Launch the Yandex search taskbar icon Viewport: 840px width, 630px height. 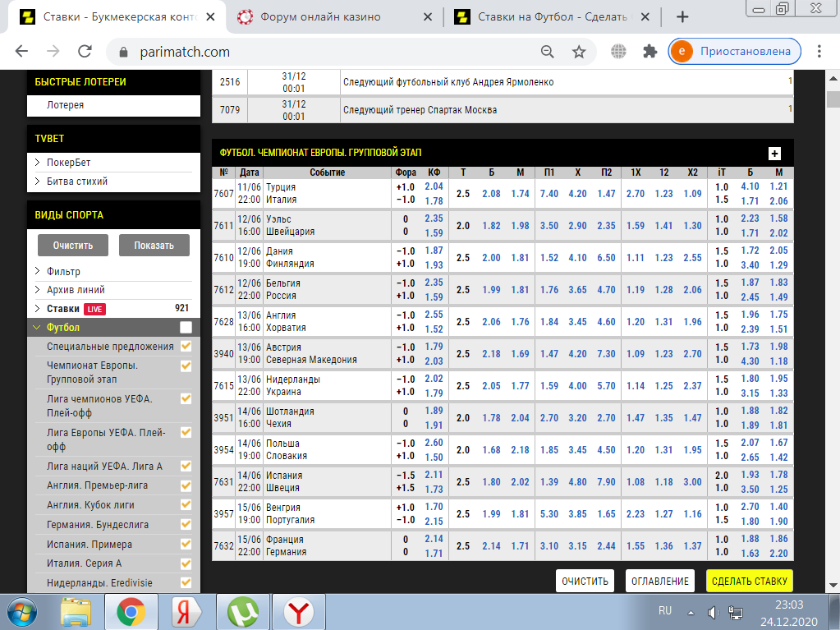coord(186,612)
